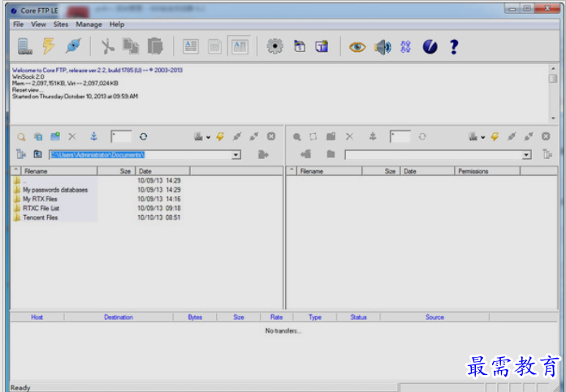Click the remote pane filter text box
The width and height of the screenshot is (566, 392).
[x=400, y=136]
